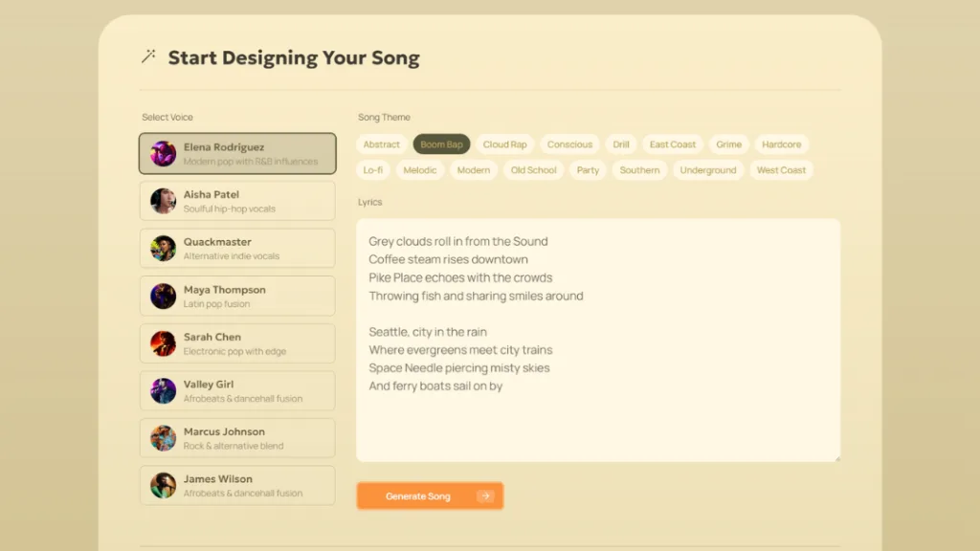
Task: Pick the Valley Girl voice name
Action: tap(208, 385)
